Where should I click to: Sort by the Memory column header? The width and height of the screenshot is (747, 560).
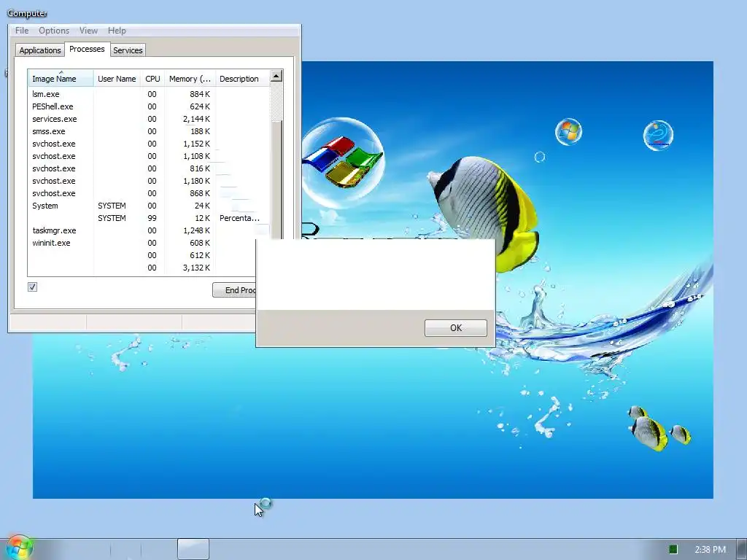(190, 79)
